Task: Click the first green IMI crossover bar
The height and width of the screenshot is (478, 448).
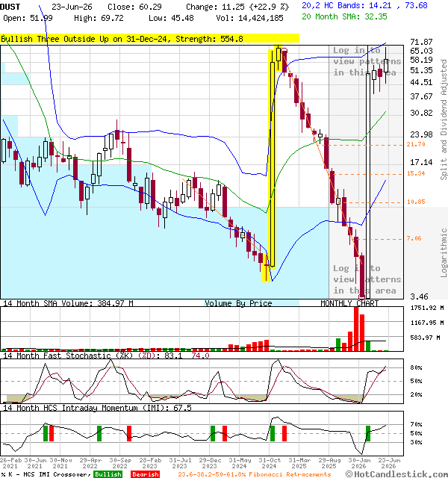Action: (x=46, y=433)
